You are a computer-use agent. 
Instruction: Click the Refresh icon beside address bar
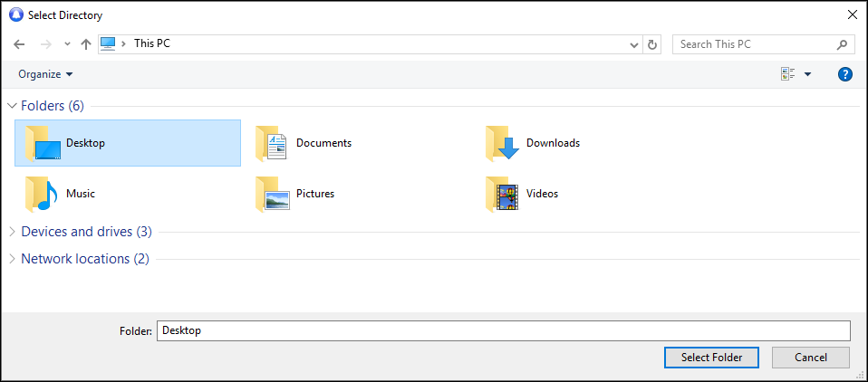click(x=652, y=44)
